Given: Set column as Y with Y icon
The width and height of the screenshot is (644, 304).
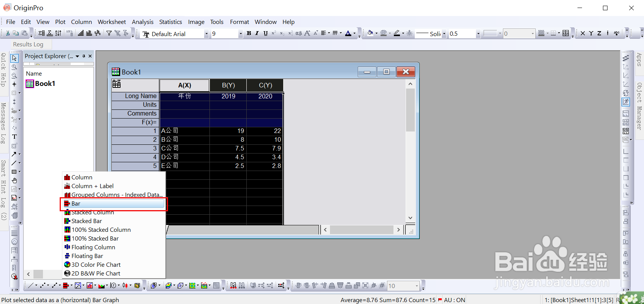Looking at the screenshot, I should click(591, 33).
